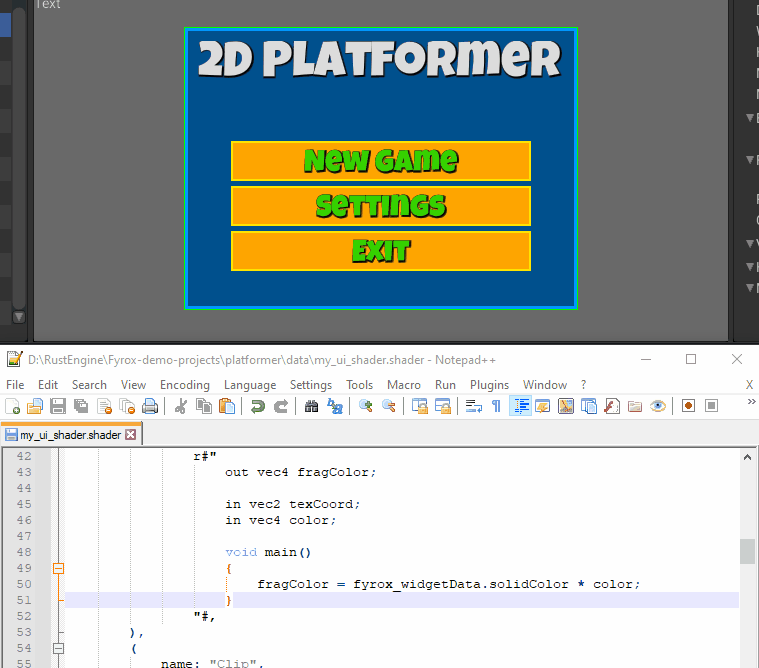Open Find with the binoculars icon

311,406
